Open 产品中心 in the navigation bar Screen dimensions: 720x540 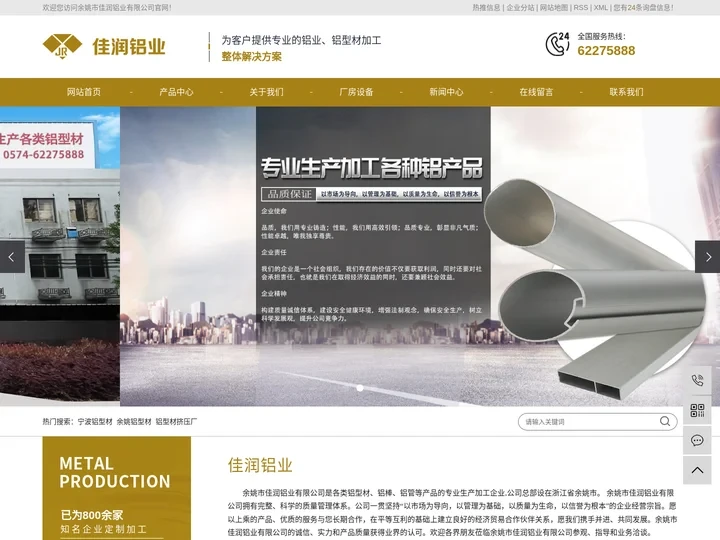click(176, 92)
